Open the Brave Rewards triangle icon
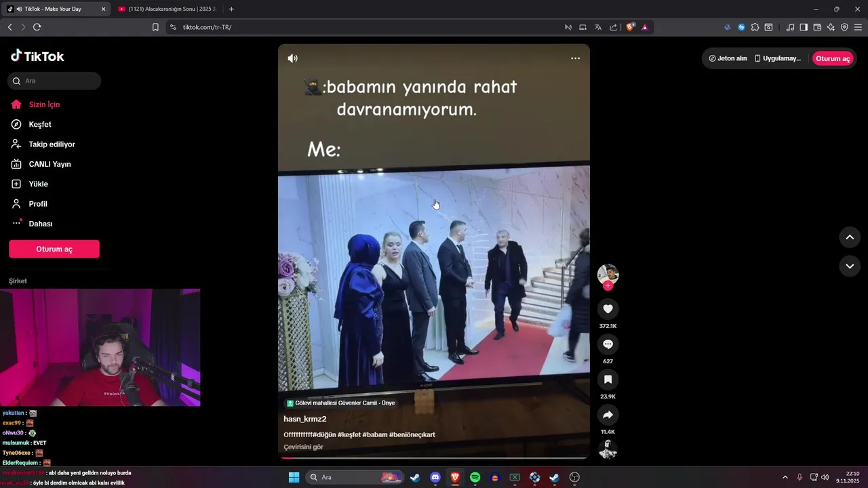868x488 pixels. point(644,27)
